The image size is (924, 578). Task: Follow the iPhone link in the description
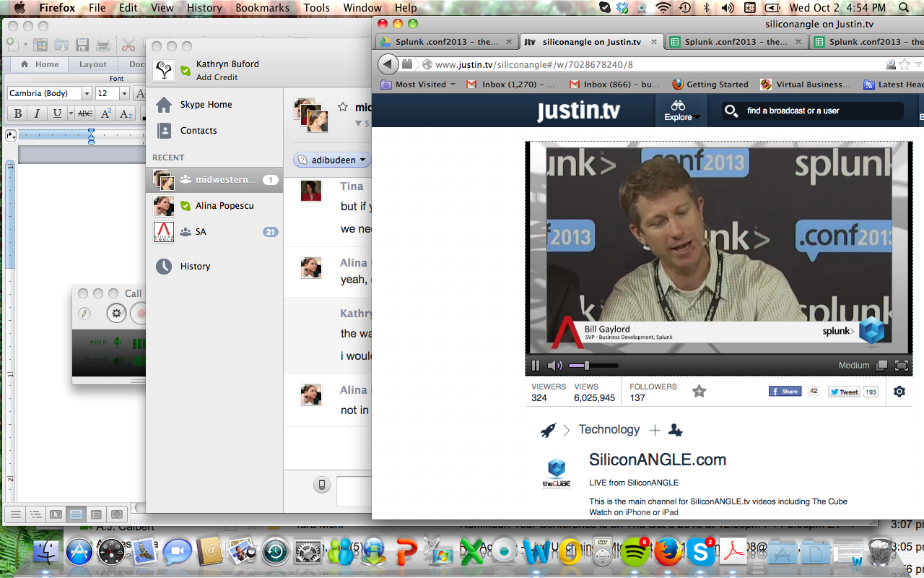tap(637, 512)
